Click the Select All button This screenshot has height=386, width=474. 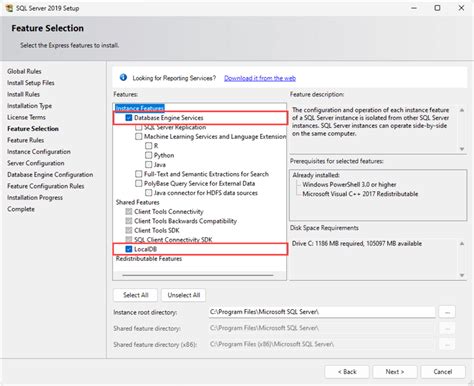[136, 295]
